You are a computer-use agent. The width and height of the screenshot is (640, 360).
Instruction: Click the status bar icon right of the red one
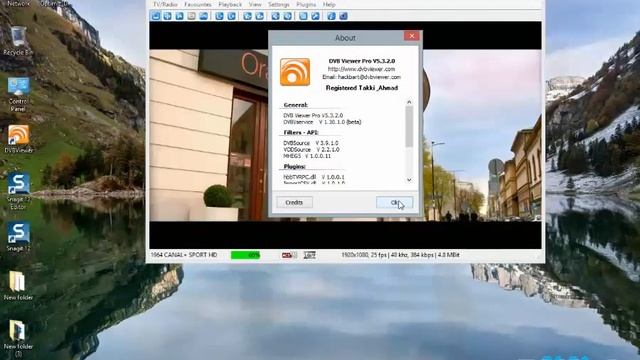pos(310,255)
